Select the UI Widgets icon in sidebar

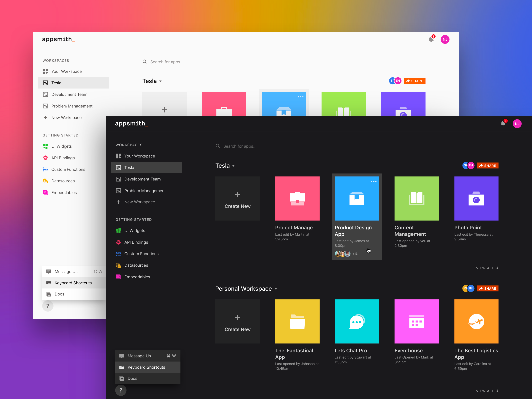coord(118,230)
